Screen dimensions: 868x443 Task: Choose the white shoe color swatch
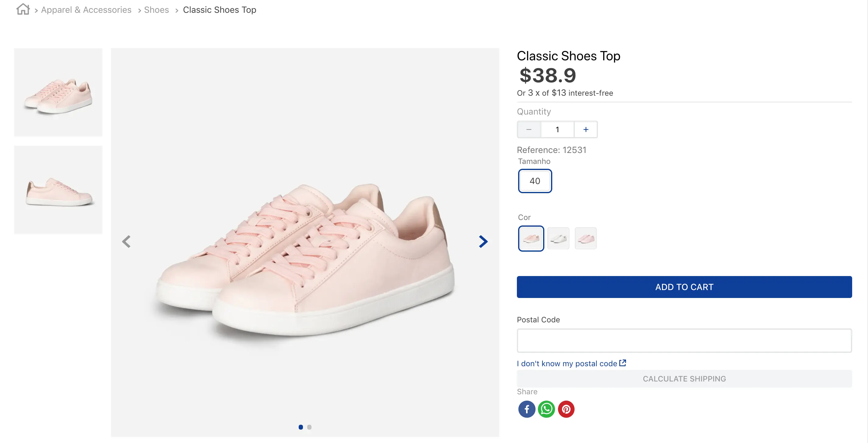558,239
